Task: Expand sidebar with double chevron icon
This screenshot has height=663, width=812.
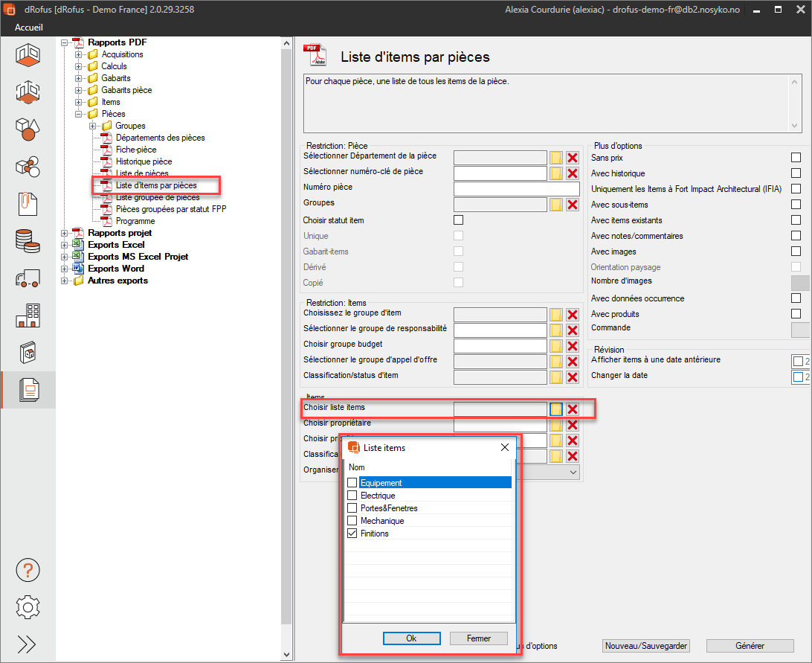Action: click(x=28, y=644)
